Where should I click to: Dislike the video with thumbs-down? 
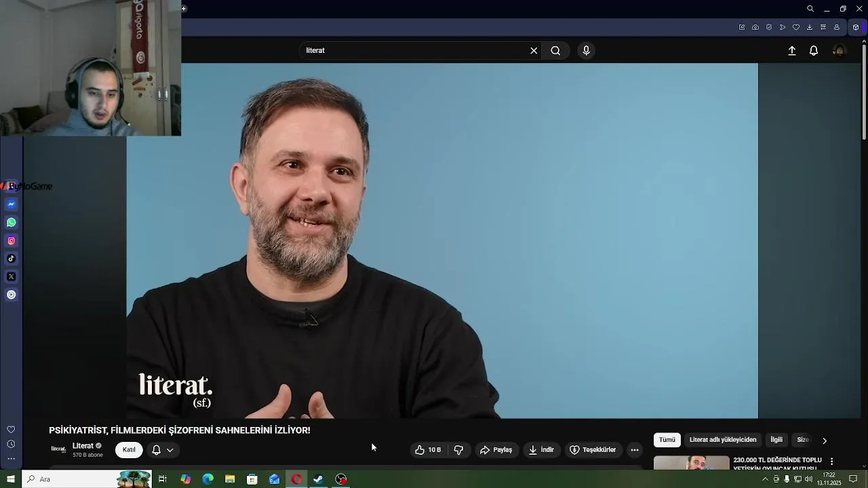tap(458, 450)
